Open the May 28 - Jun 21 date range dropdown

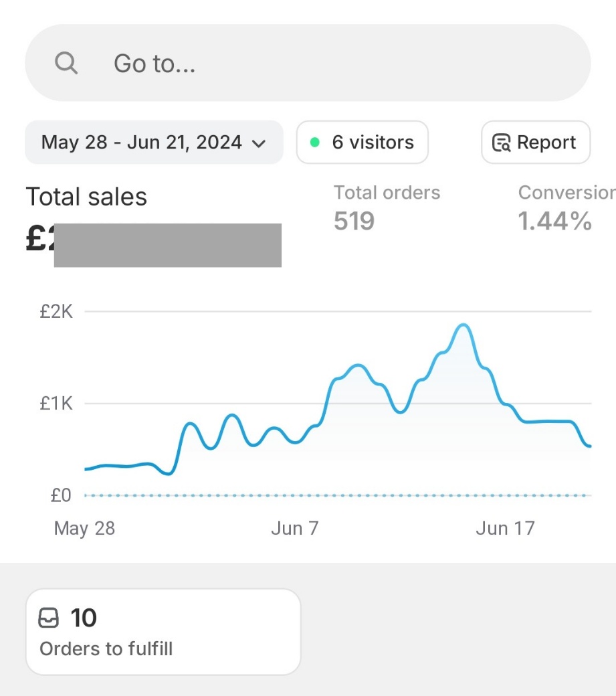pos(141,143)
